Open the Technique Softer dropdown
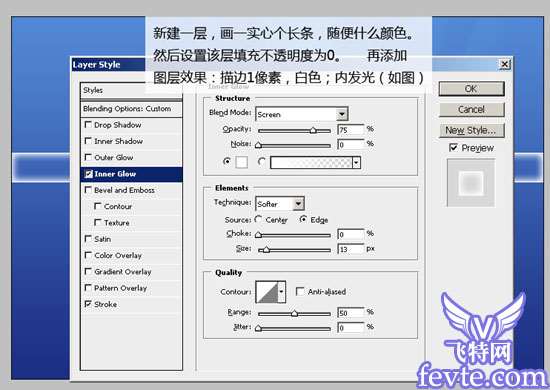 [299, 203]
